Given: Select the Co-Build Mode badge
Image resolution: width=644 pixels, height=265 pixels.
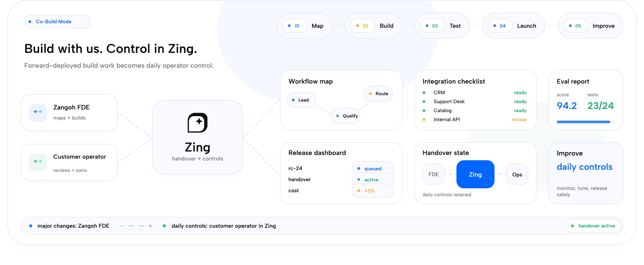Looking at the screenshot, I should [58, 22].
